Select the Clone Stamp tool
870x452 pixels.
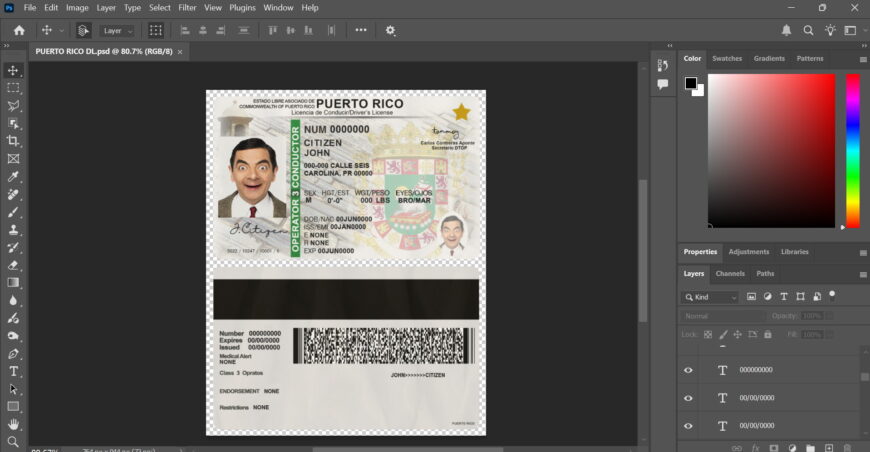coord(13,230)
